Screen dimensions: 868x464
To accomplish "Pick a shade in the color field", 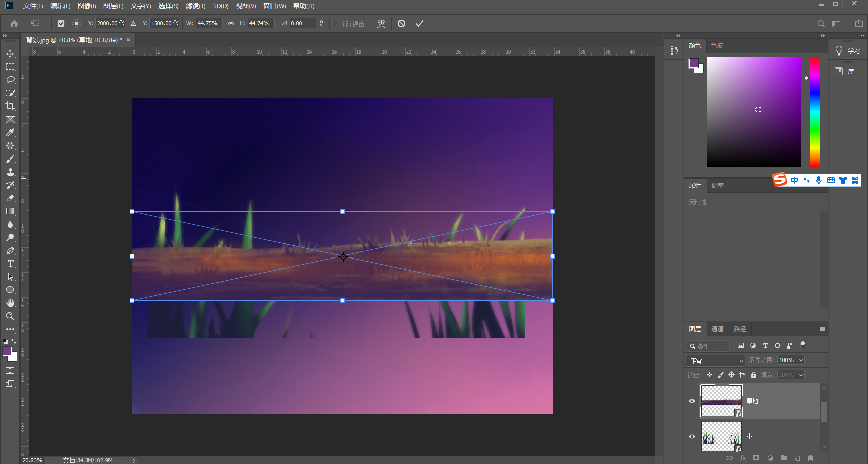I will click(754, 112).
